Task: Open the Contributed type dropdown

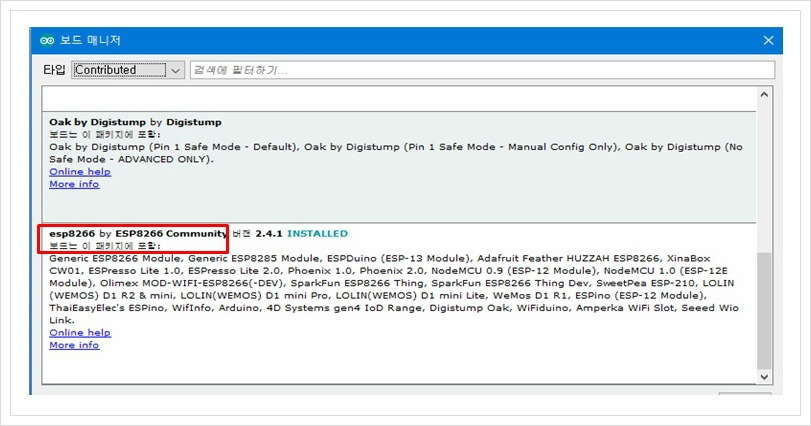Action: (128, 70)
